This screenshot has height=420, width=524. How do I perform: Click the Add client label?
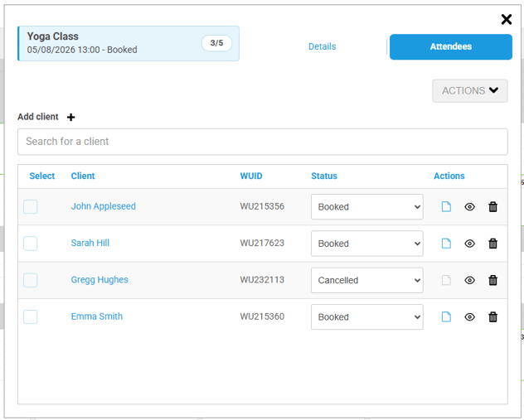38,117
